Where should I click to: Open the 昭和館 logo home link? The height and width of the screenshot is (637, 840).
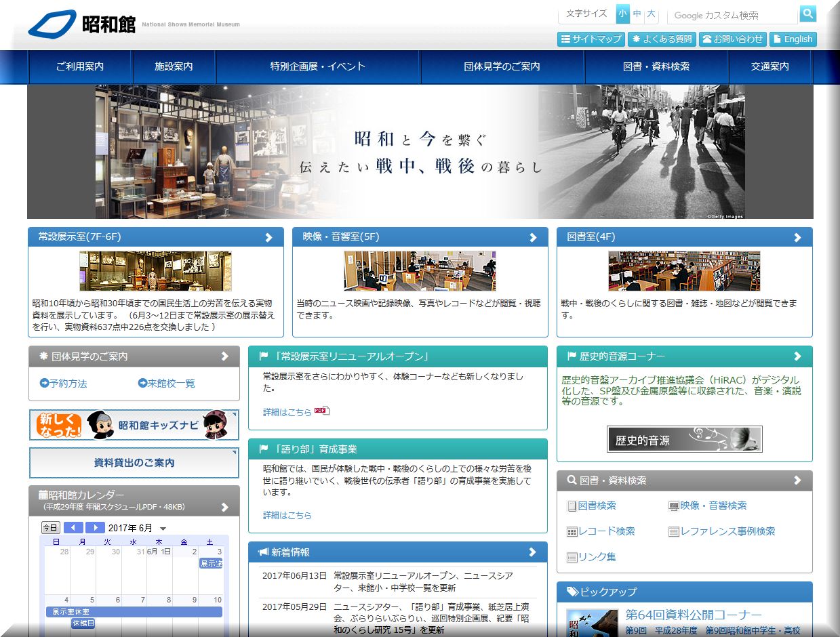(x=81, y=24)
